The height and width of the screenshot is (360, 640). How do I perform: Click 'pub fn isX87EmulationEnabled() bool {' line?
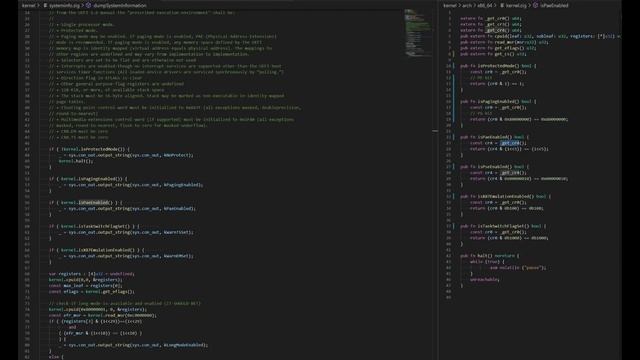[505, 196]
